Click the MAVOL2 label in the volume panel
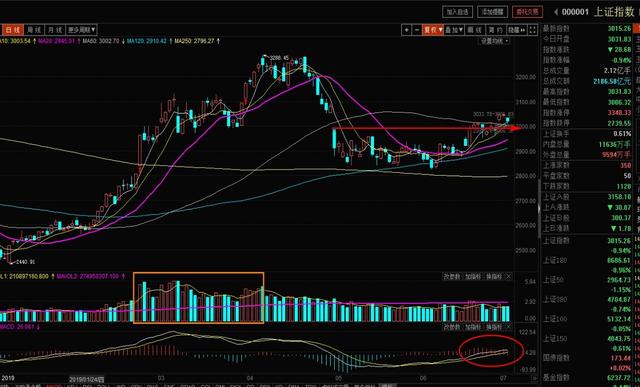 click(x=88, y=276)
